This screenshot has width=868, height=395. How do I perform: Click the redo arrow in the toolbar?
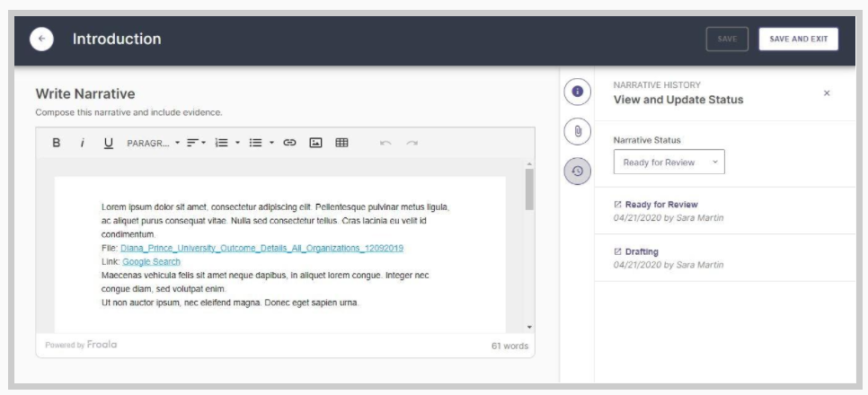coord(412,143)
